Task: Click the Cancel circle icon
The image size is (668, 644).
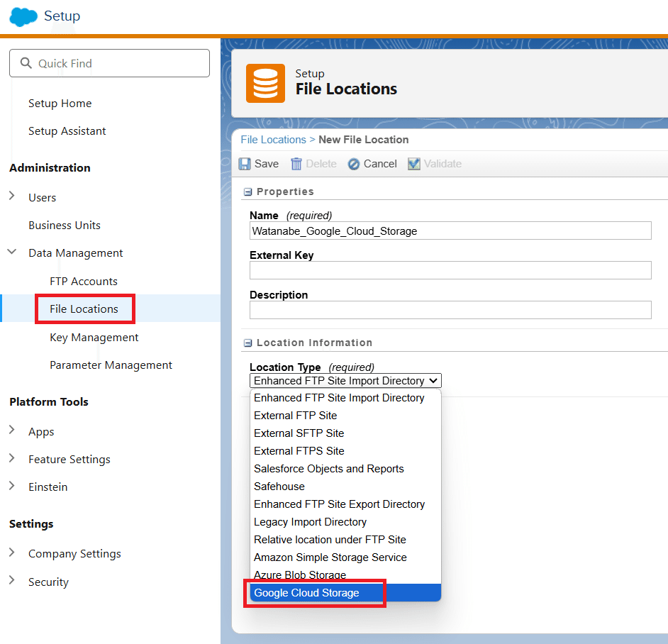Action: point(354,164)
